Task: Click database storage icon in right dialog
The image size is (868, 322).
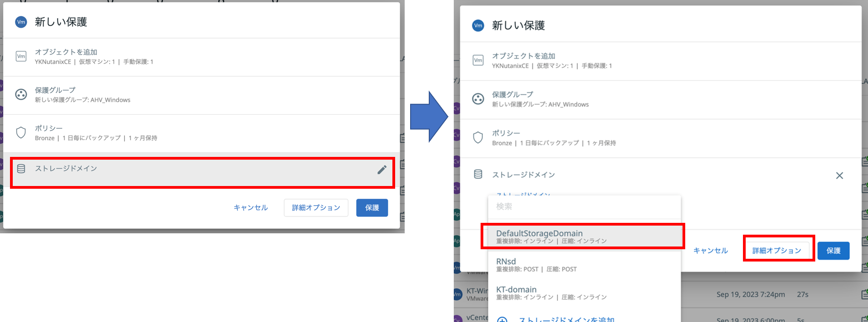Action: click(478, 174)
